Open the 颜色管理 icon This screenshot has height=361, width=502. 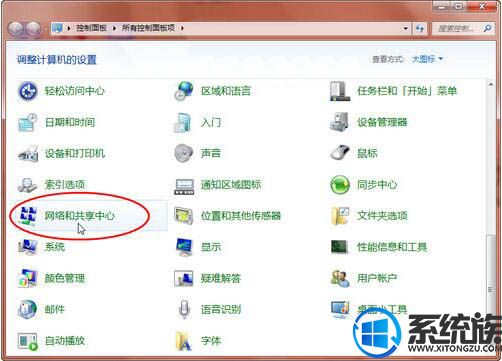tap(28, 278)
